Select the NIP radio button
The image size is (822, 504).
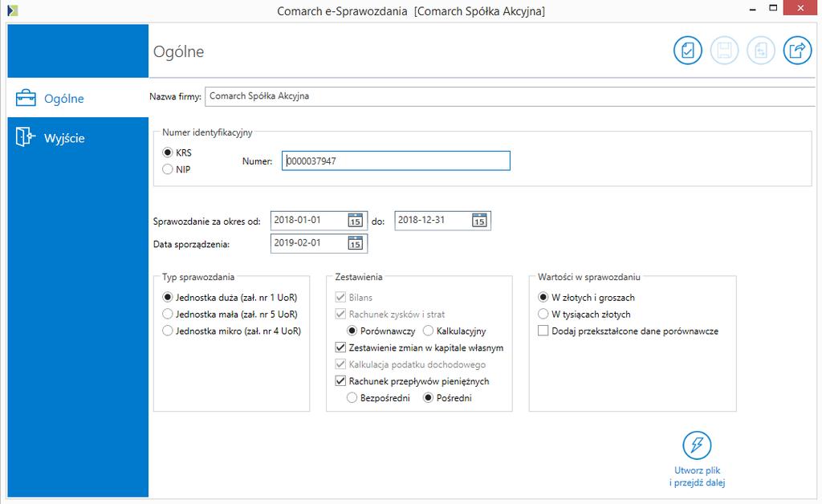(x=167, y=169)
